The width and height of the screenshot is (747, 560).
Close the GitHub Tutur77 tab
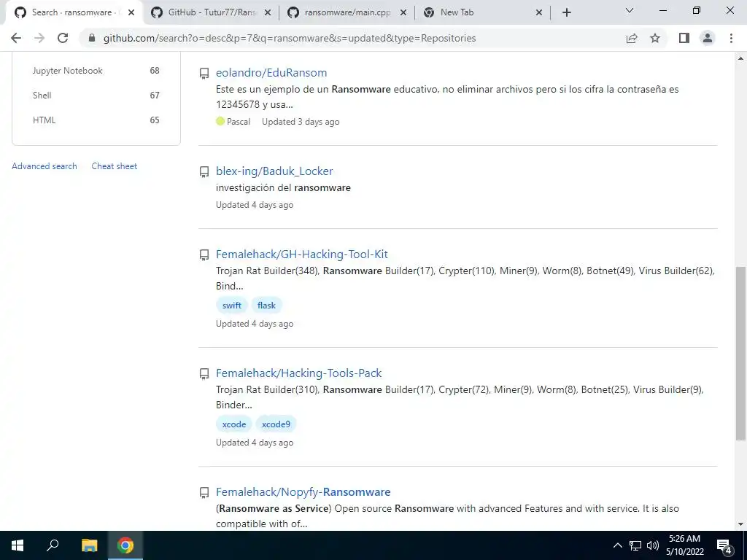[268, 13]
